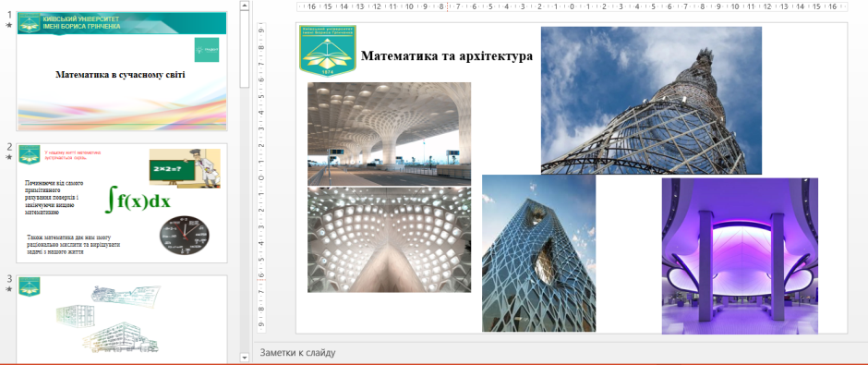Select the title text Математика та архітектура
The height and width of the screenshot is (365, 868).
coord(447,56)
